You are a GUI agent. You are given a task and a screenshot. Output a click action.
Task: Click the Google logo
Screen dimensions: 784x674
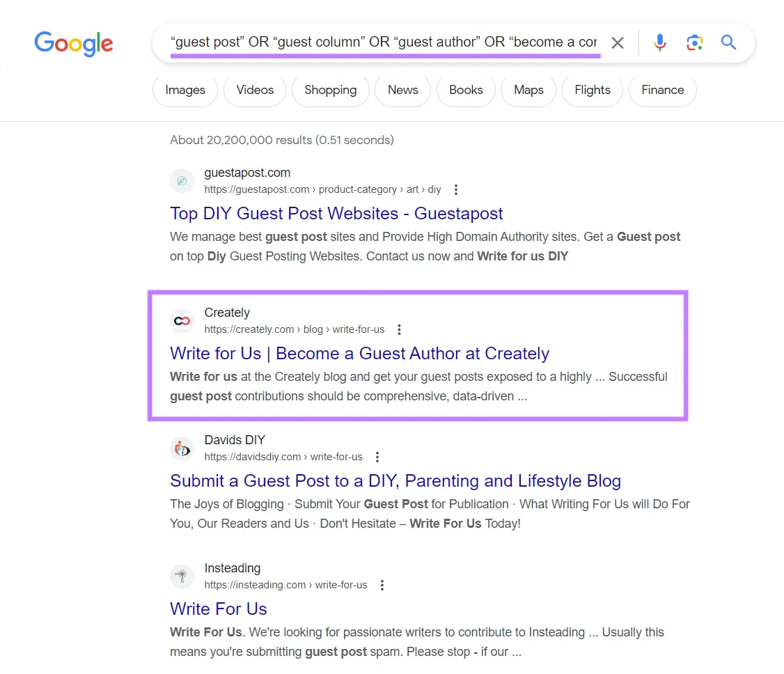tap(73, 44)
